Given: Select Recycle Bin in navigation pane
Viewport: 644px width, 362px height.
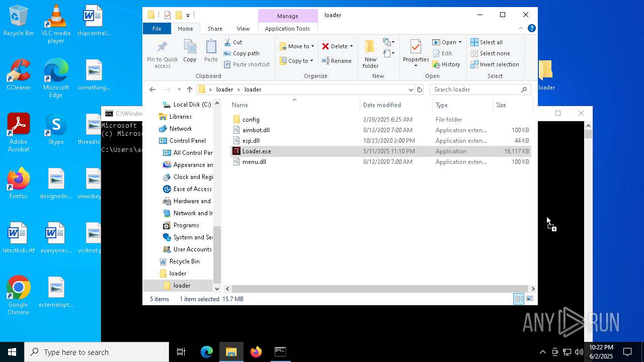Looking at the screenshot, I should click(184, 261).
